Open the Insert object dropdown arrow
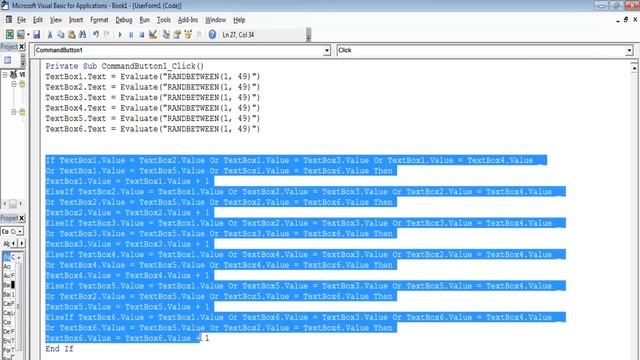Image resolution: width=640 pixels, height=360 pixels. 28,35
